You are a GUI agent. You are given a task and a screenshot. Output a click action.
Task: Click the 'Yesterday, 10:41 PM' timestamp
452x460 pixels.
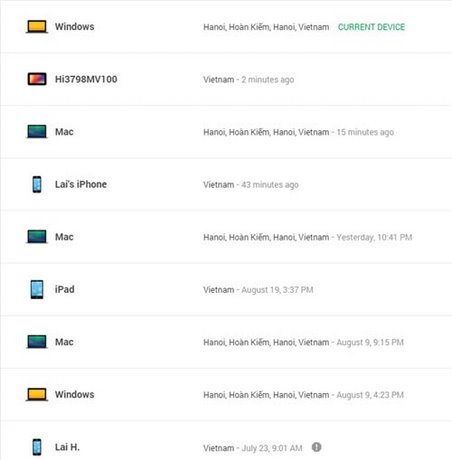(374, 237)
